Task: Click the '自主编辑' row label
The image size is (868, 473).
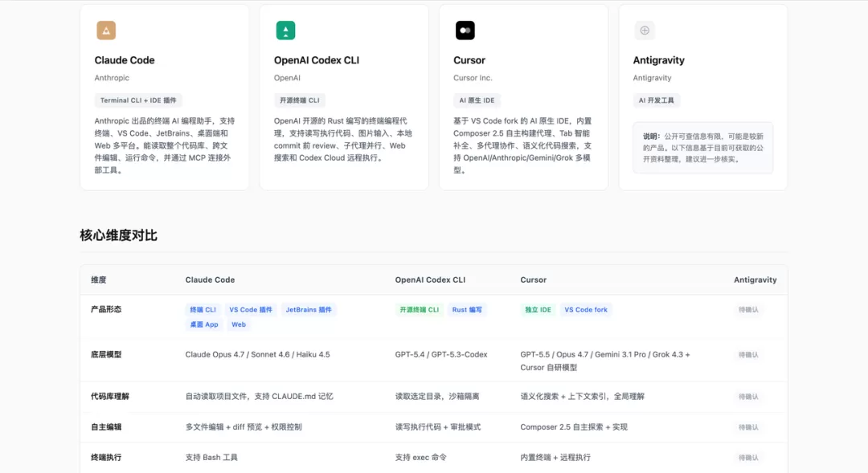Action: coord(106,427)
